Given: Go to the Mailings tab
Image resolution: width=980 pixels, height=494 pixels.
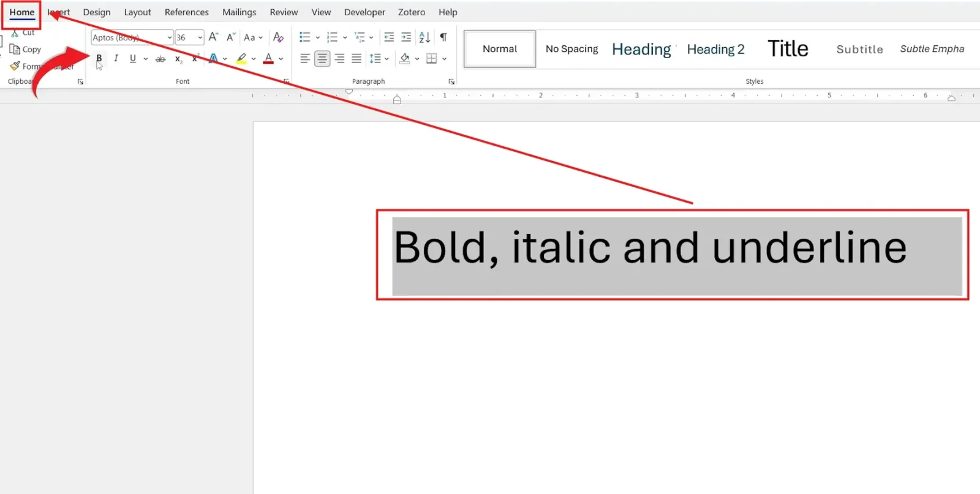Looking at the screenshot, I should coord(239,12).
